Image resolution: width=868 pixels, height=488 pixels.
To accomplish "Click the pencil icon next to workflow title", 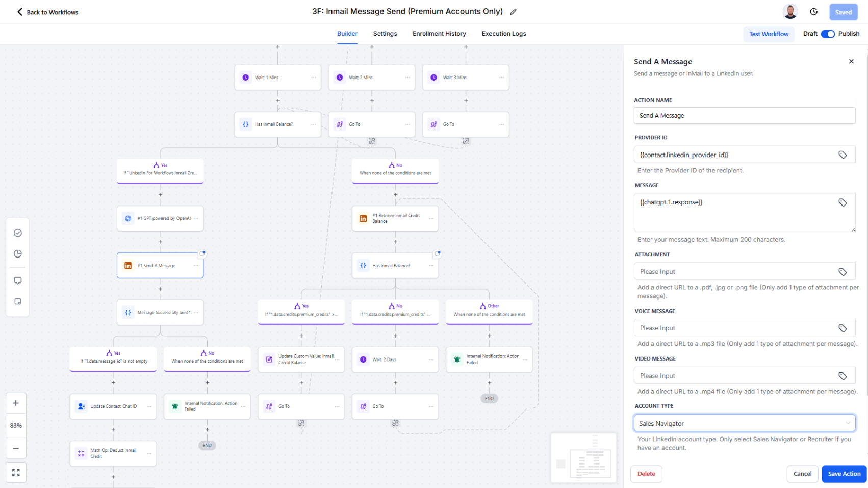I will [x=513, y=11].
